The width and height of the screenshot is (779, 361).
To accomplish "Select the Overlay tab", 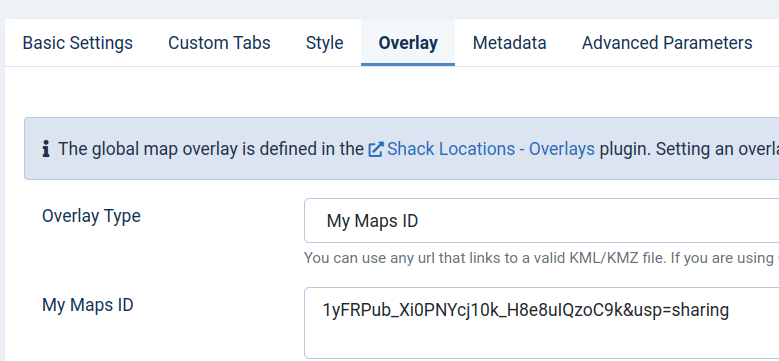I will tap(408, 43).
